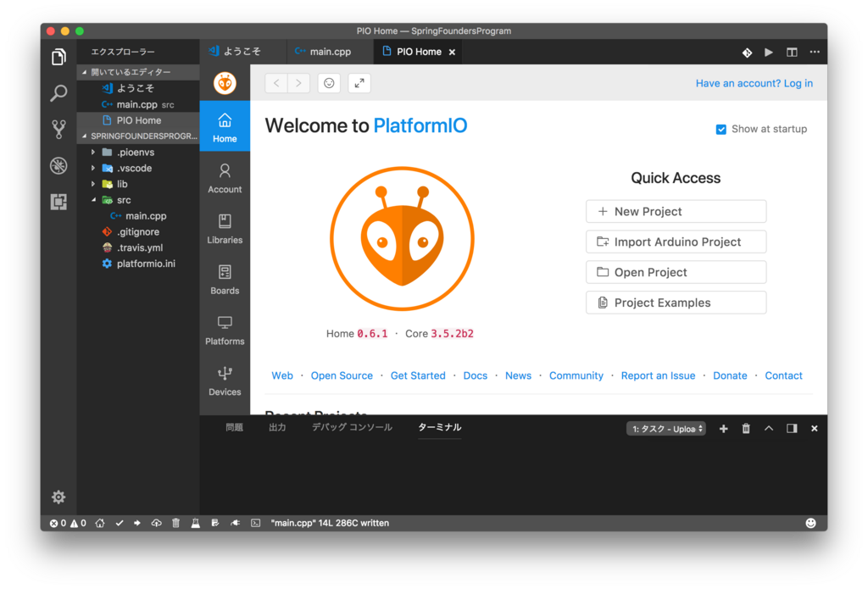Viewport: 868px width, 589px height.
Task: Open the PlatformIO Platforms section
Action: coord(225,330)
